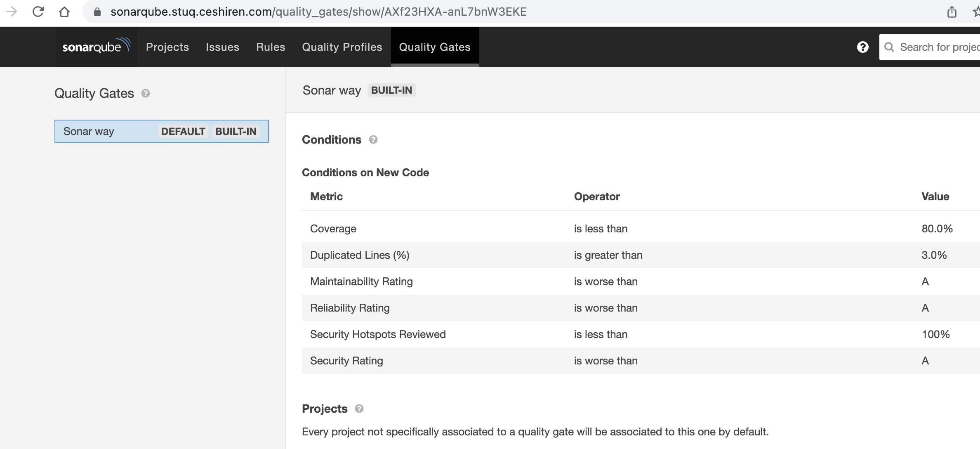
Task: Select the Quality Gates tab
Action: click(x=435, y=47)
